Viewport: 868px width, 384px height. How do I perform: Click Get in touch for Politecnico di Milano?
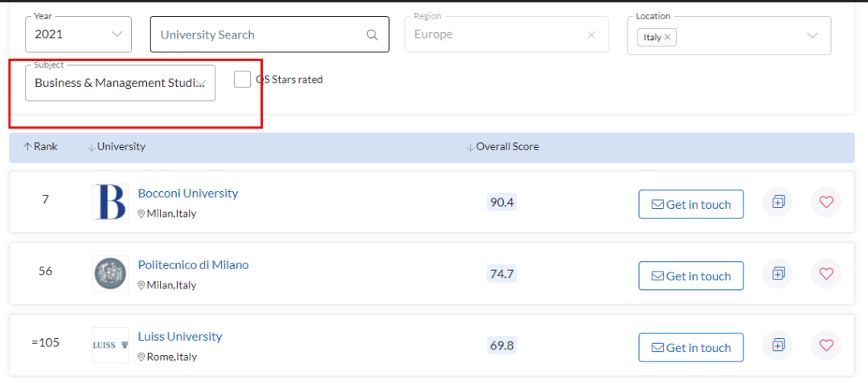[691, 276]
